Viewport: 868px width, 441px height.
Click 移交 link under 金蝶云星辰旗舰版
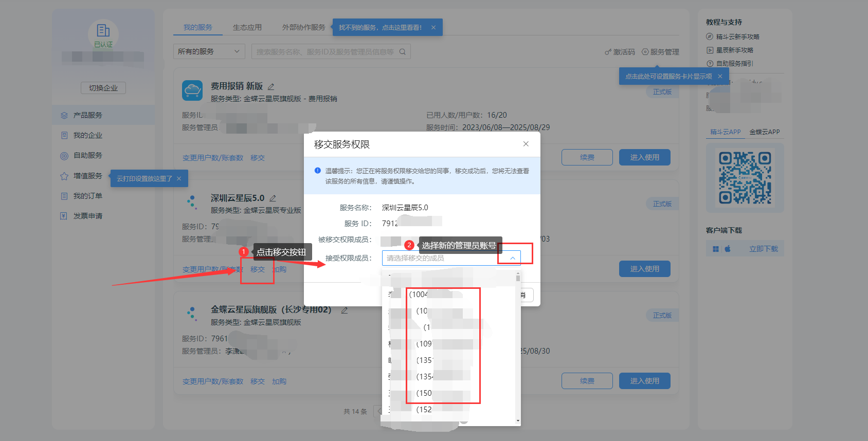coord(258,381)
